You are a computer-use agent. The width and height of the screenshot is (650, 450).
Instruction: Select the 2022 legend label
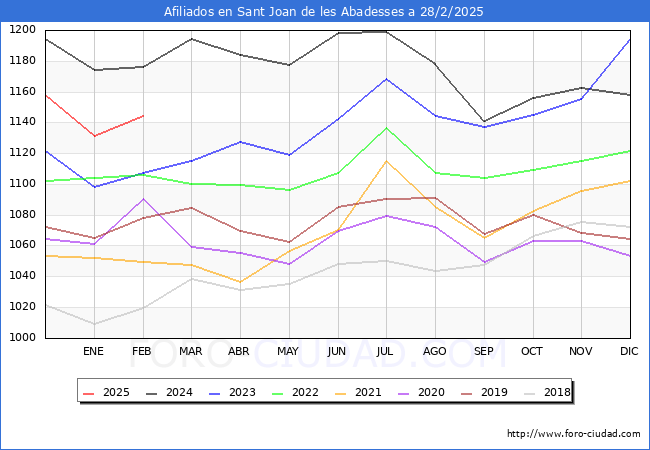[x=305, y=392]
